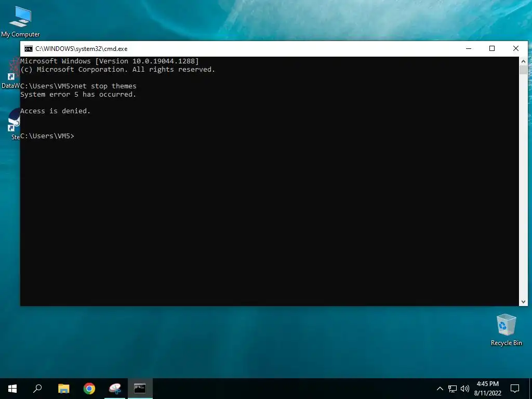
Task: Open the Snipping Tool taskbar icon
Action: pos(115,389)
